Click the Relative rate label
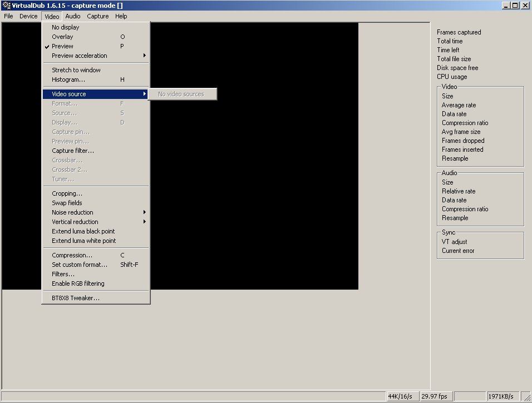This screenshot has width=532, height=403. click(459, 191)
